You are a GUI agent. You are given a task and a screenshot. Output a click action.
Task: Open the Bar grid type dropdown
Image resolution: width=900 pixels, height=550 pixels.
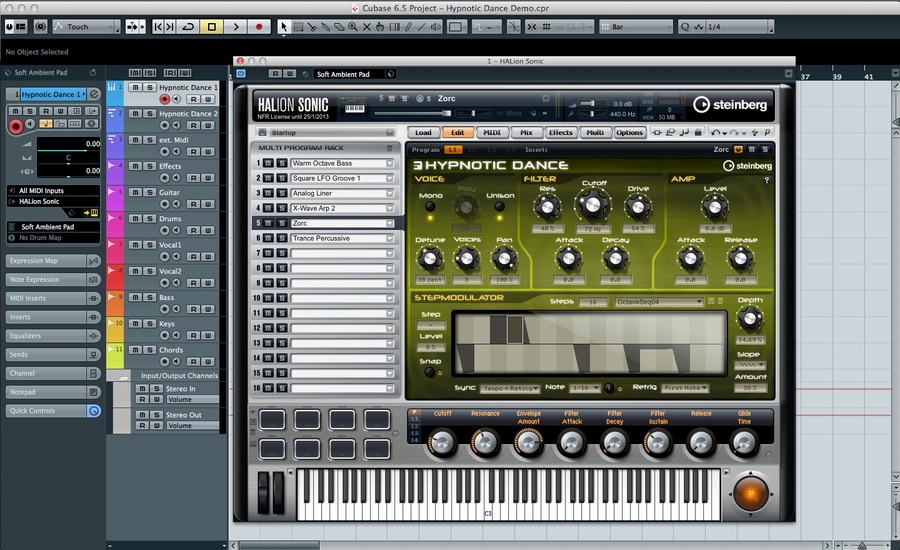[635, 26]
